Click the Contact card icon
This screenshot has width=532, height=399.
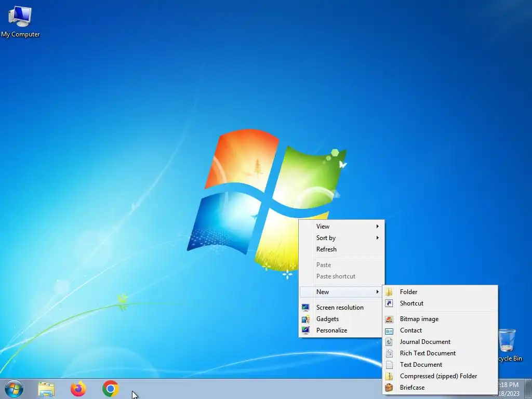coord(389,330)
